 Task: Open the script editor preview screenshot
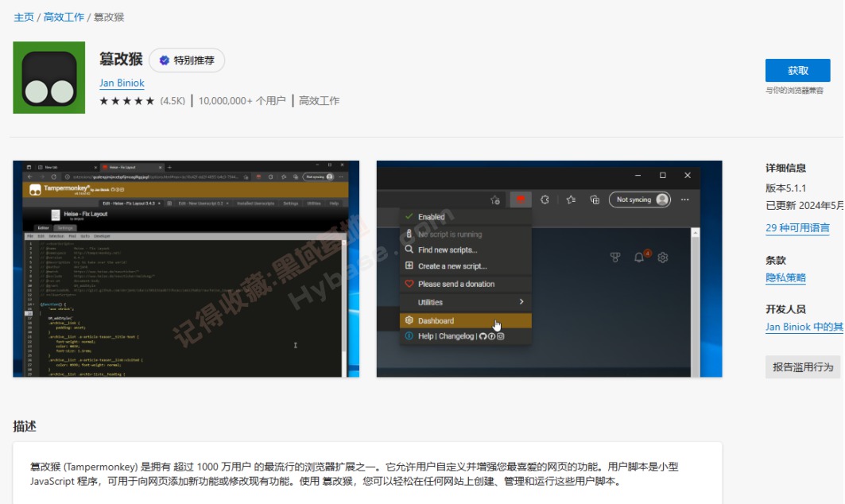186,269
